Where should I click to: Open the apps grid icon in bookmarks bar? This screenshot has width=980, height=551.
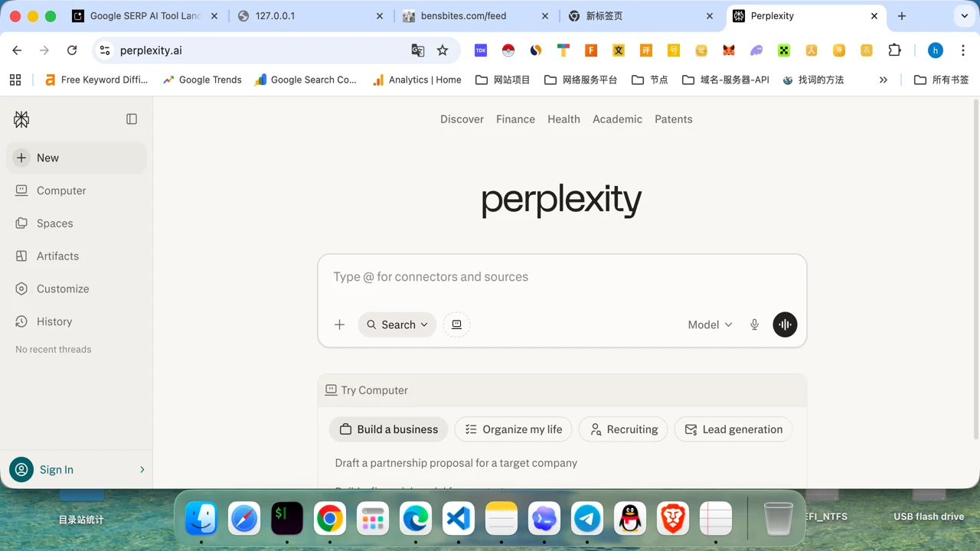15,80
